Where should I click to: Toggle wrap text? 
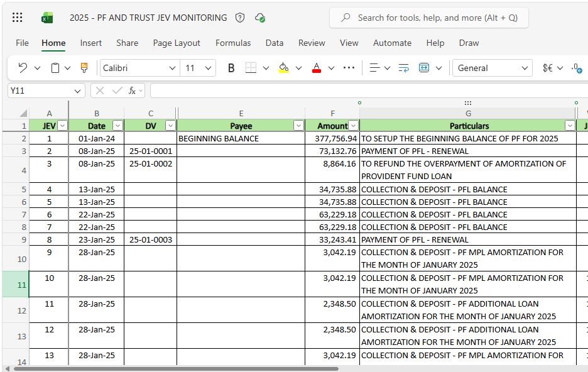tap(403, 68)
